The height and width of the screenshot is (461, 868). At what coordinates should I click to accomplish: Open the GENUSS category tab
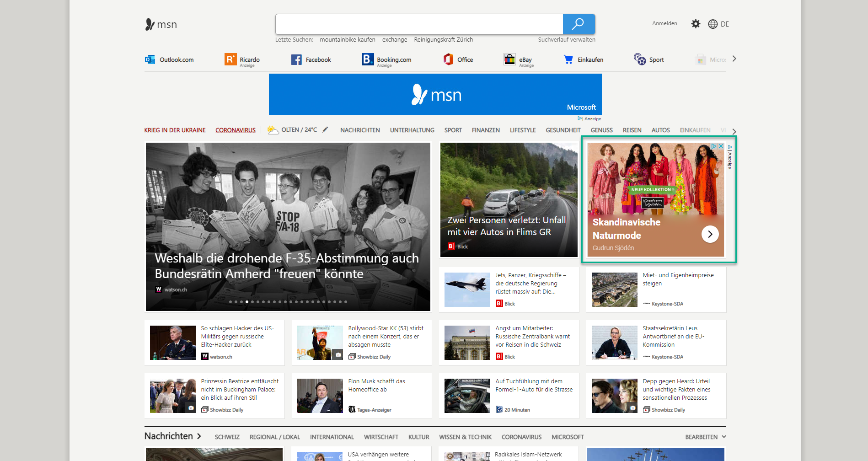tap(601, 130)
